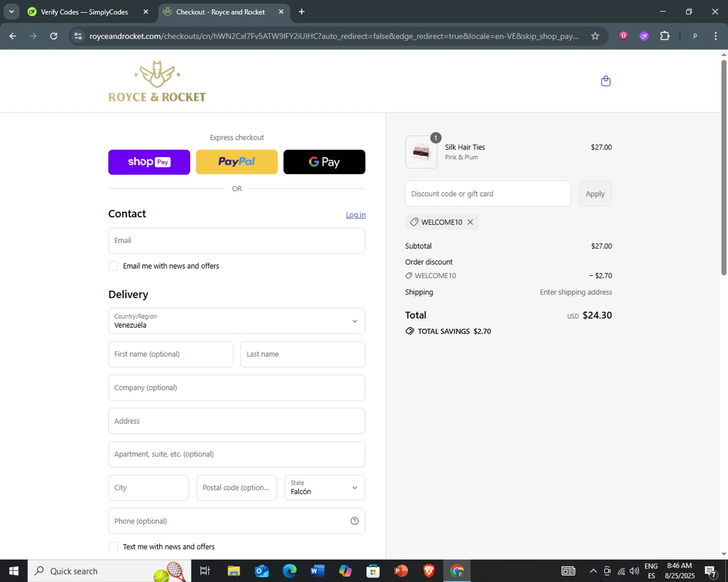Image resolution: width=728 pixels, height=582 pixels.
Task: Close the Checkout - Royce and Rocket tab
Action: click(x=281, y=12)
